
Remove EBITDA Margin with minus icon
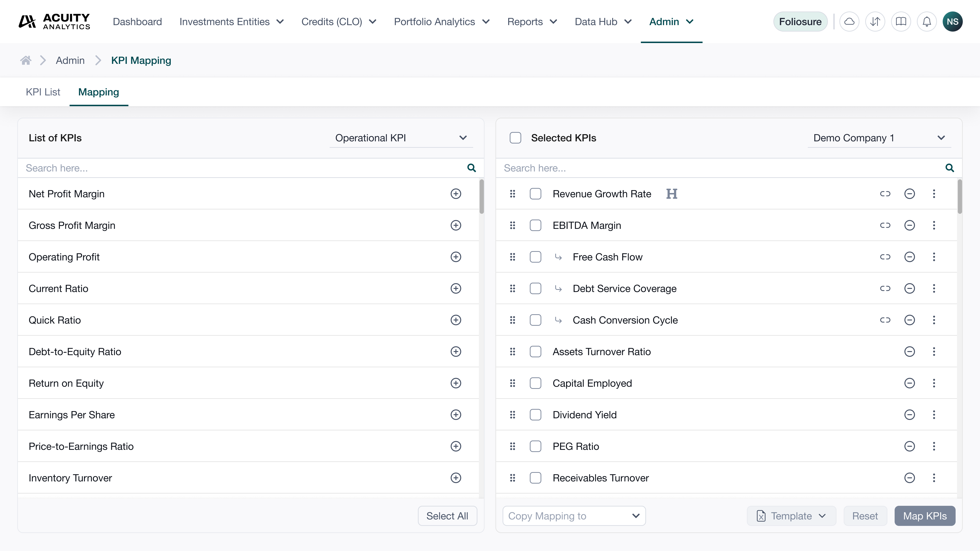[x=909, y=225]
